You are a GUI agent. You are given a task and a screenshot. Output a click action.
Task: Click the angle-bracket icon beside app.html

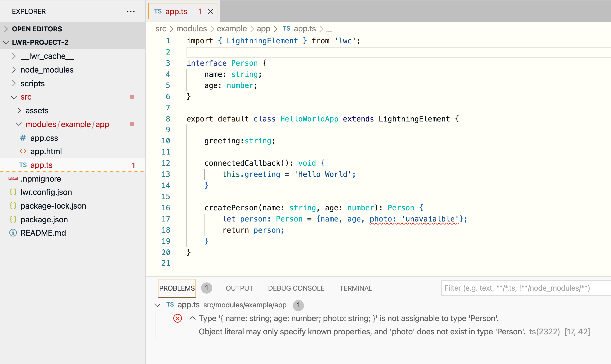tap(23, 151)
